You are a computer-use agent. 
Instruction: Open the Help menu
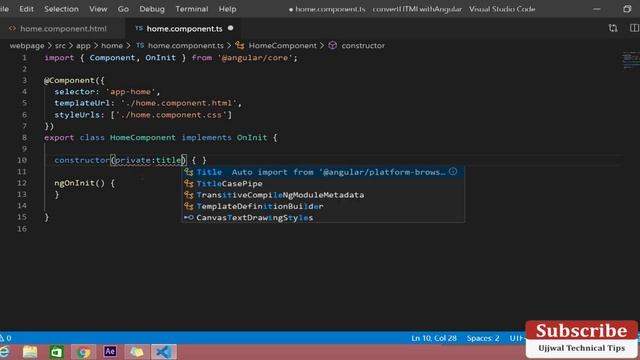(x=227, y=9)
